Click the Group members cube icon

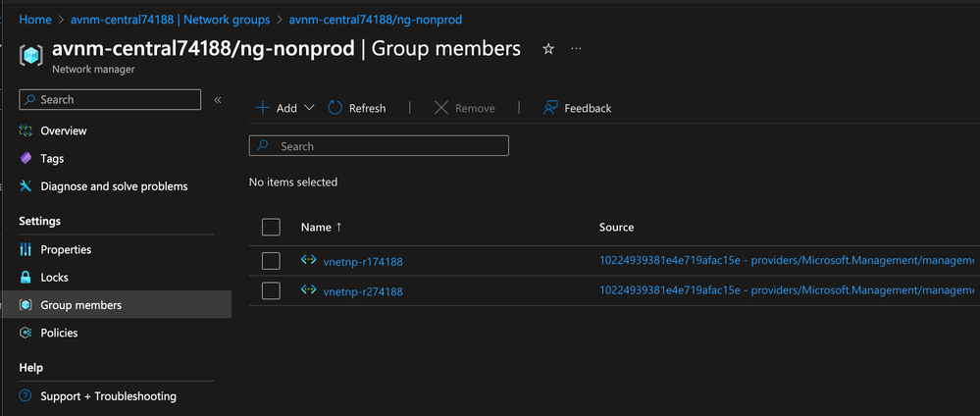tap(26, 305)
